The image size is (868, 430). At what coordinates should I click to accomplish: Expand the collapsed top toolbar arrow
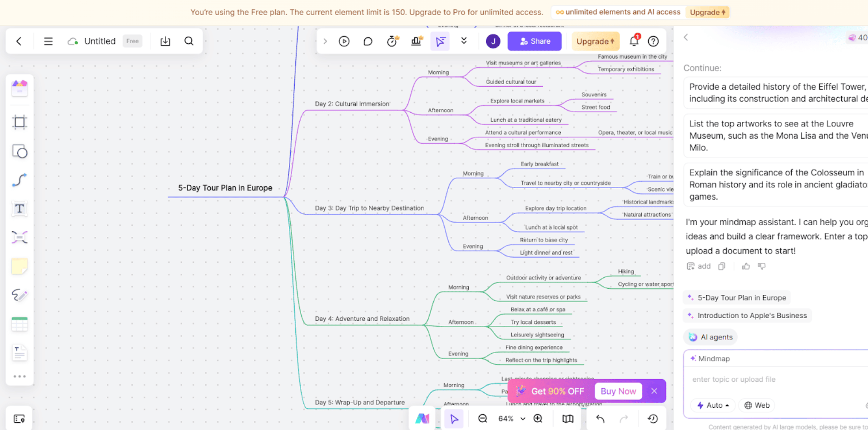coord(325,41)
